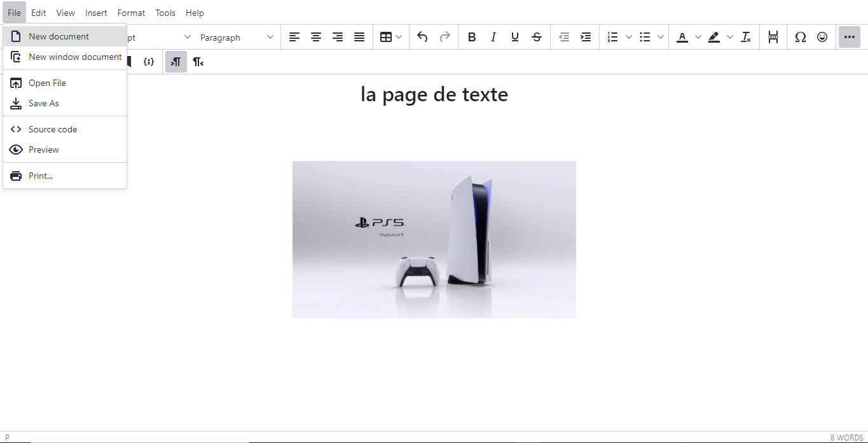Toggle right-to-left text direction
Screen dimensions: 868x443
coord(198,62)
